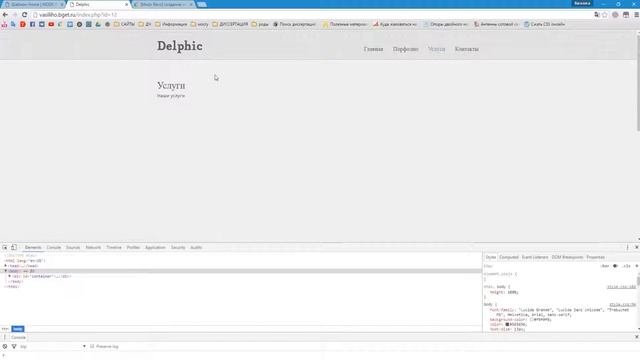Select the Console drawer tab

point(18,337)
